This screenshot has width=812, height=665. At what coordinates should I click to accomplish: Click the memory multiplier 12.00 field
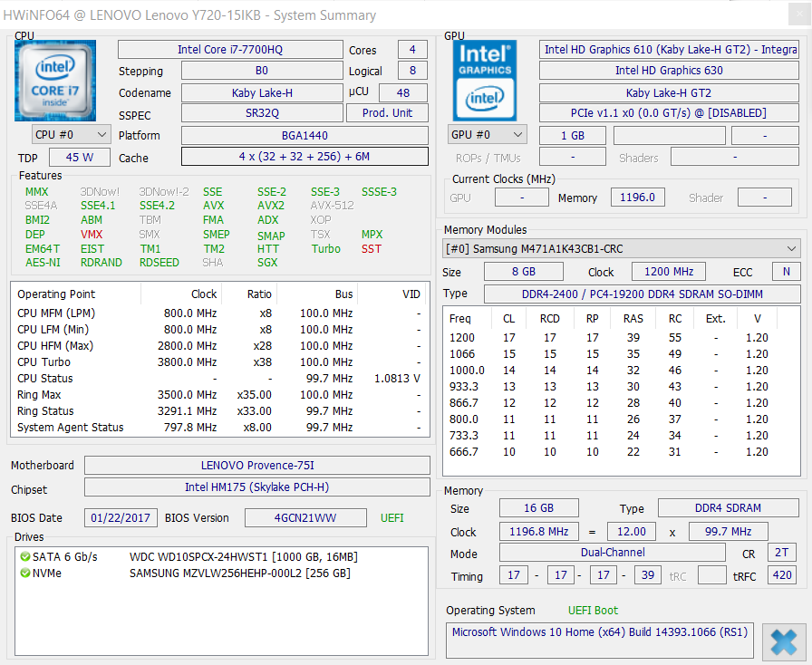click(632, 532)
